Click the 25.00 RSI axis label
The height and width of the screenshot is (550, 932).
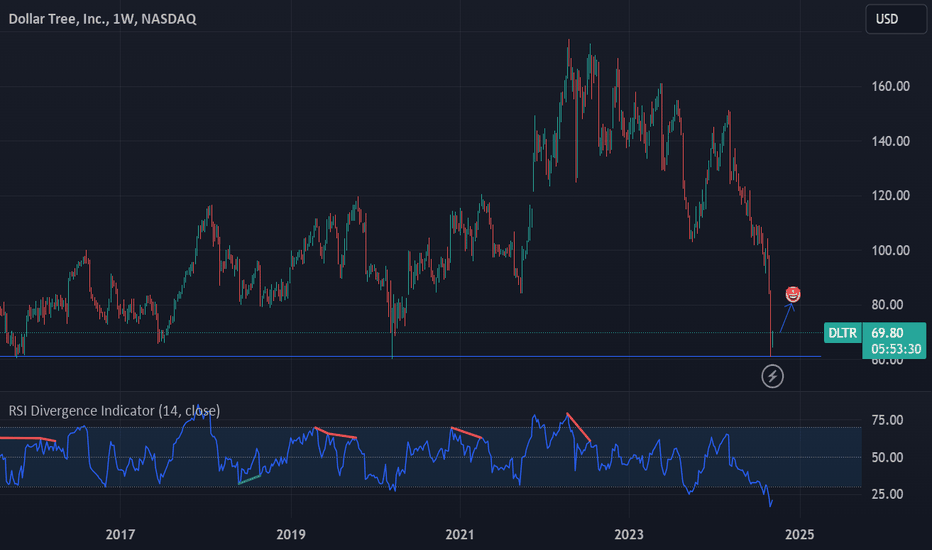tap(887, 495)
